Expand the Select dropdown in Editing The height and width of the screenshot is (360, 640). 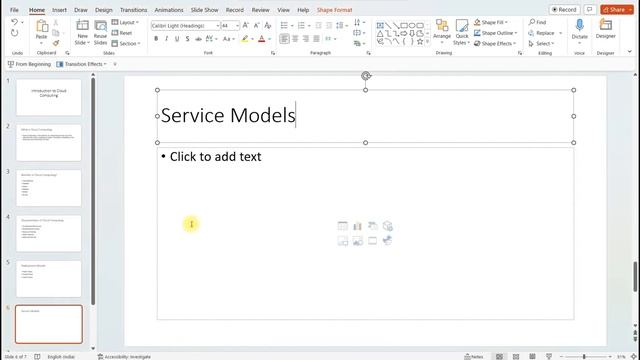(x=541, y=43)
